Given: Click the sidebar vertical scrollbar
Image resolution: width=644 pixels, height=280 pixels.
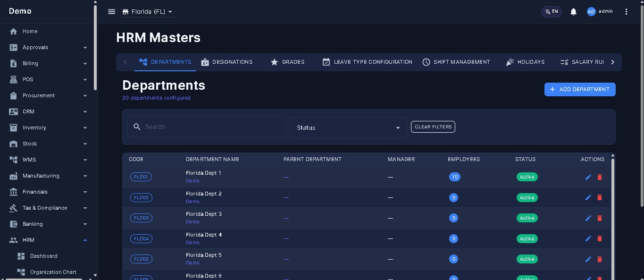Looking at the screenshot, I should click(95, 47).
